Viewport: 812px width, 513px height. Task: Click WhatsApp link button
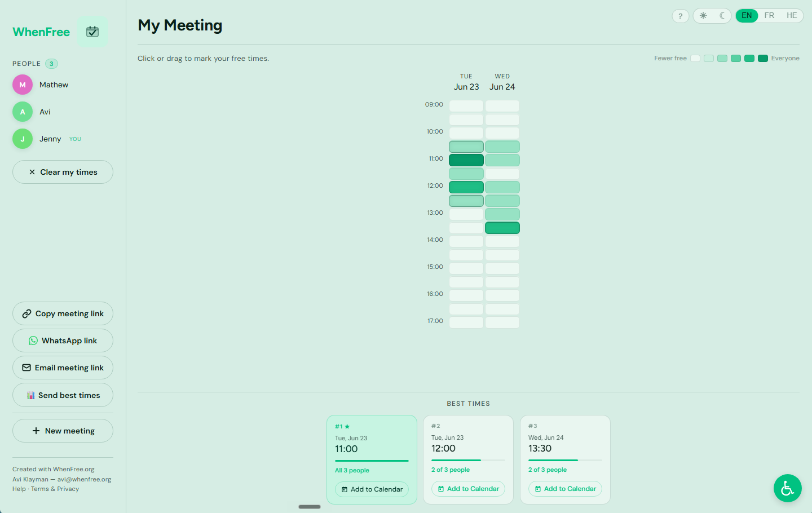click(x=63, y=340)
